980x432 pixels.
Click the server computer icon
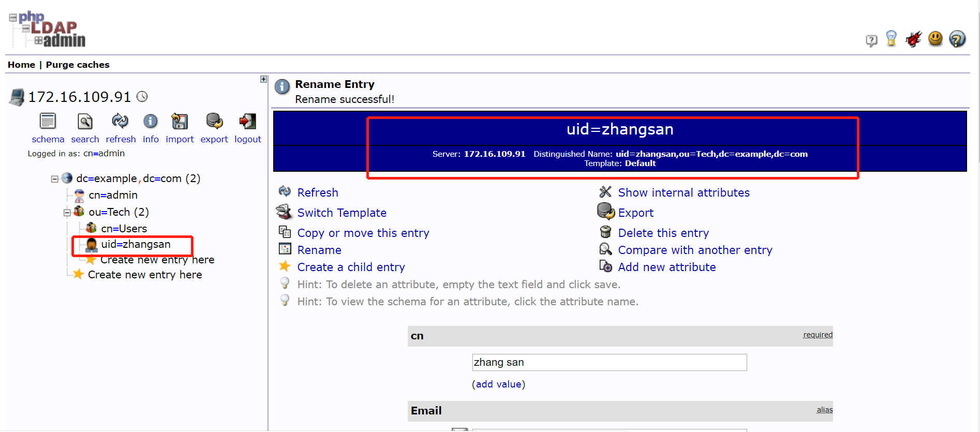pyautogui.click(x=17, y=97)
